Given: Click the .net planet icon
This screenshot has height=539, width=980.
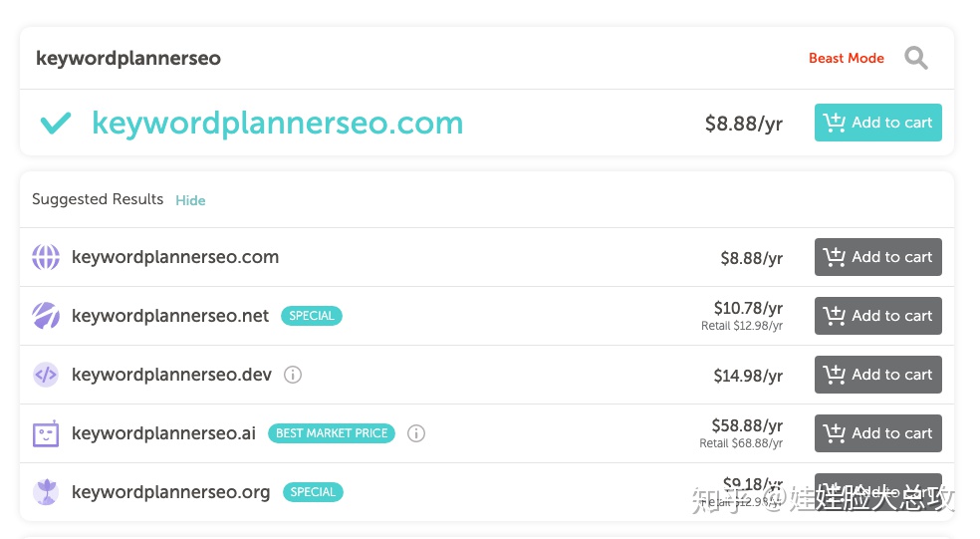Looking at the screenshot, I should pyautogui.click(x=46, y=316).
